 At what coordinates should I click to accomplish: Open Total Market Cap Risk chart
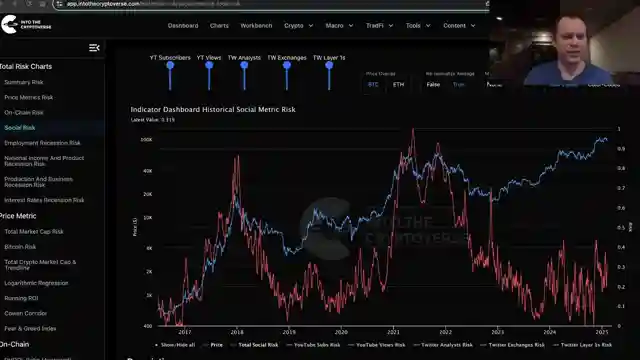34,231
